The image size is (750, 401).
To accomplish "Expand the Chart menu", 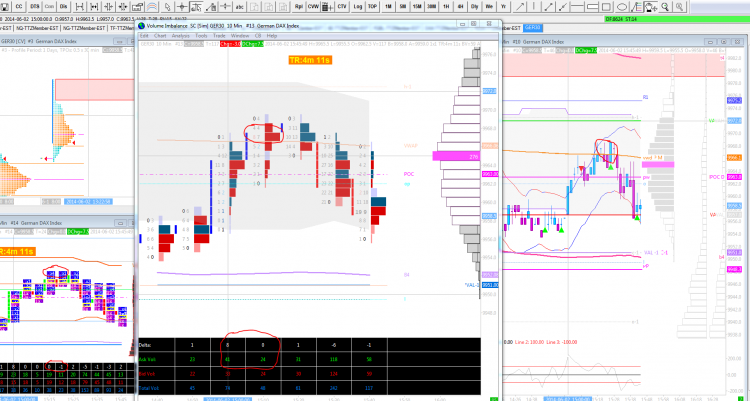I will 160,36.
